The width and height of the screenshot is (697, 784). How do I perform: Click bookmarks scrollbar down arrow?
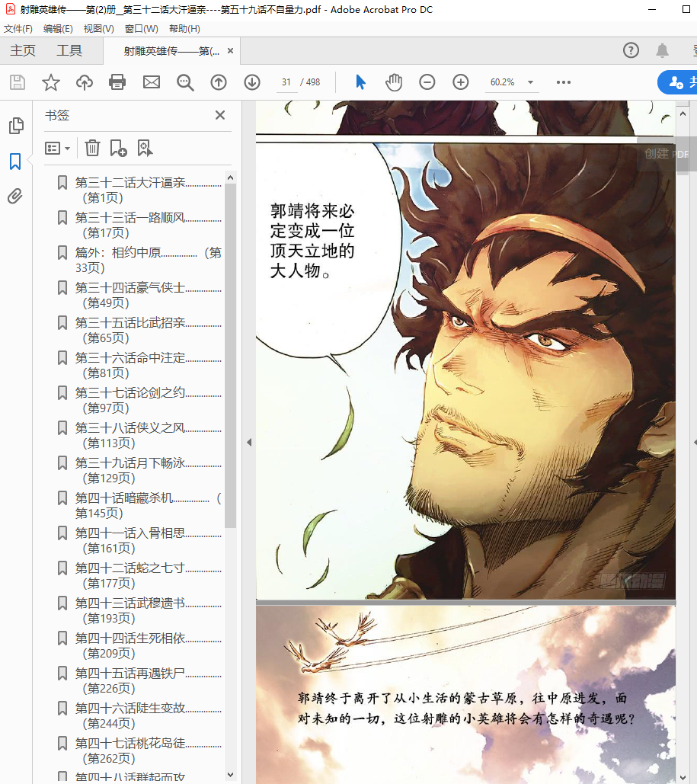pyautogui.click(x=231, y=775)
